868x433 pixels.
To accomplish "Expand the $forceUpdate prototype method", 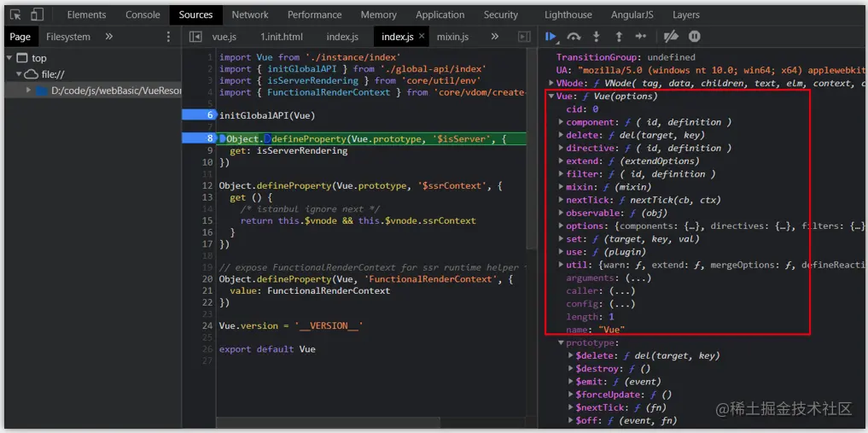I will (x=571, y=395).
